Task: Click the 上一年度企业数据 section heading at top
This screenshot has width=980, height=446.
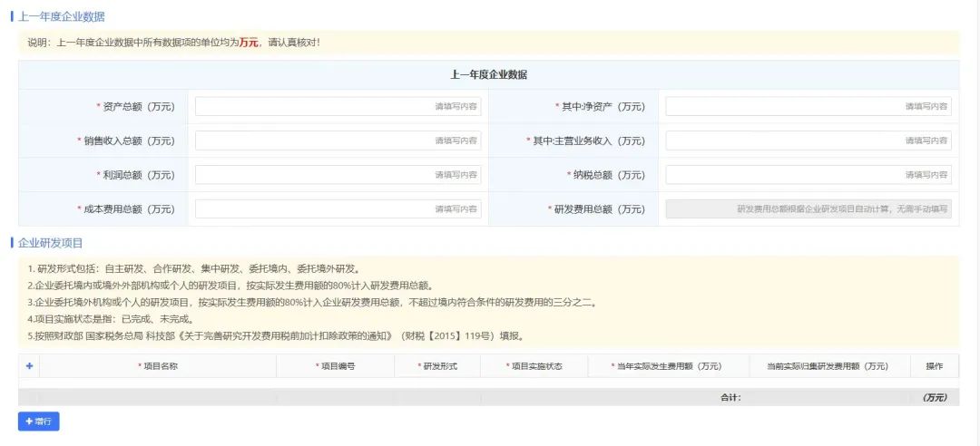Action: [x=61, y=16]
